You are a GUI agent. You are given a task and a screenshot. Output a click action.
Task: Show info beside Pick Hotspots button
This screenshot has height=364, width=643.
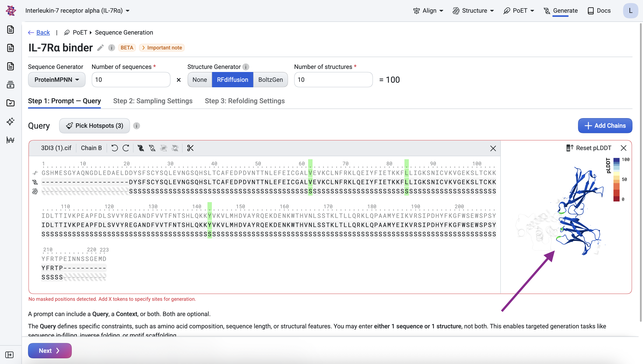point(137,126)
